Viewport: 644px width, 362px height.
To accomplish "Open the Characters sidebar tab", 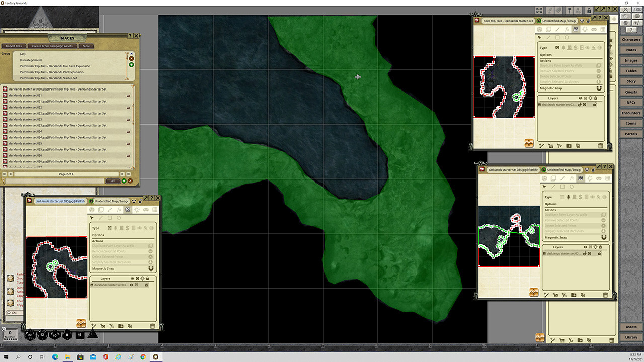I will pyautogui.click(x=631, y=39).
